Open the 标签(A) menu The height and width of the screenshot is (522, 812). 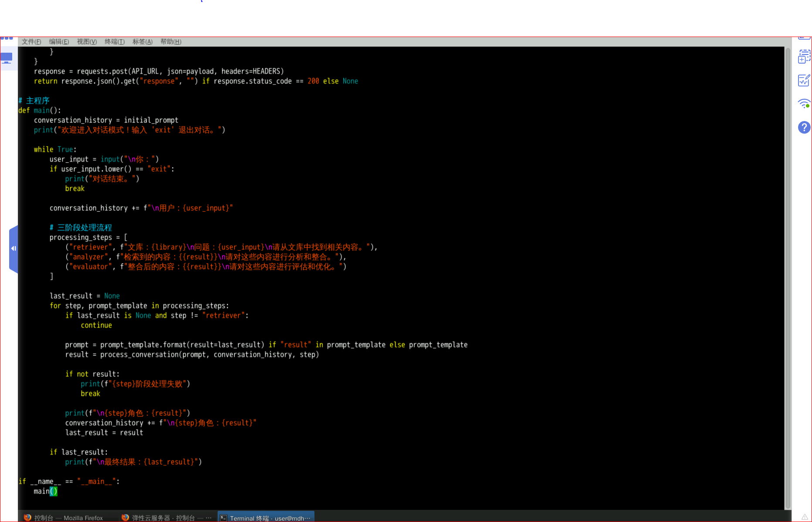tap(142, 42)
